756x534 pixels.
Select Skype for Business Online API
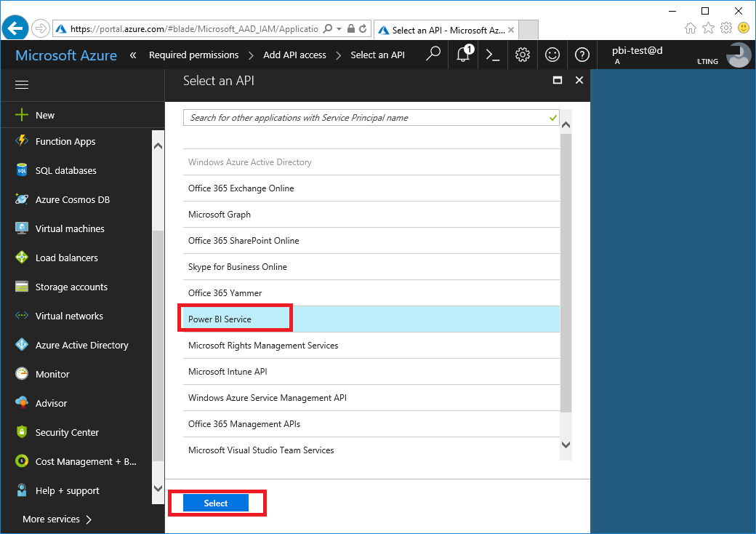[x=371, y=267]
